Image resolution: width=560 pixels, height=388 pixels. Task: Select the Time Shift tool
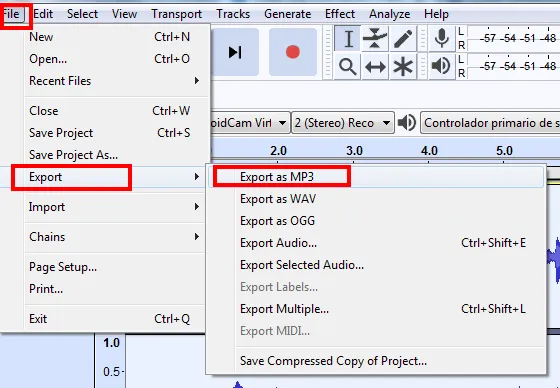pyautogui.click(x=375, y=66)
